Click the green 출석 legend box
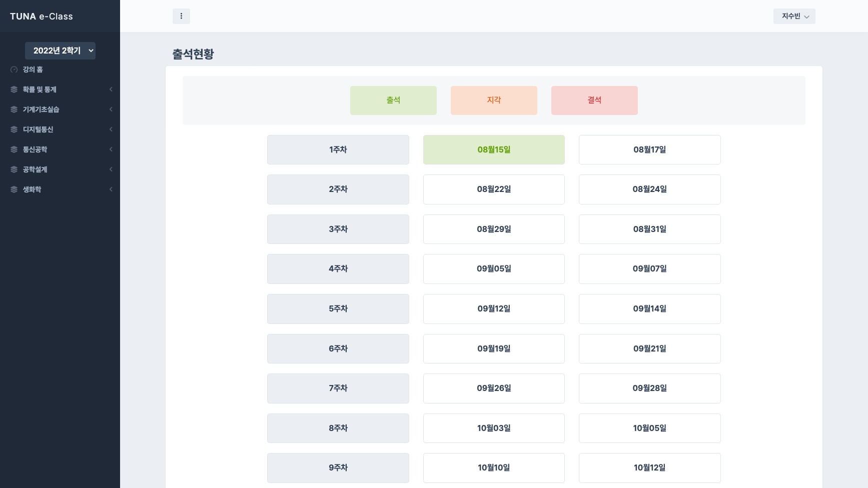 pyautogui.click(x=393, y=100)
